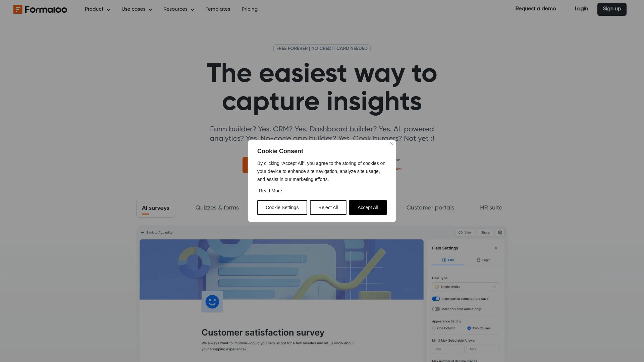Click the settings gear icon in toolbar
This screenshot has width=644, height=362.
500,233
